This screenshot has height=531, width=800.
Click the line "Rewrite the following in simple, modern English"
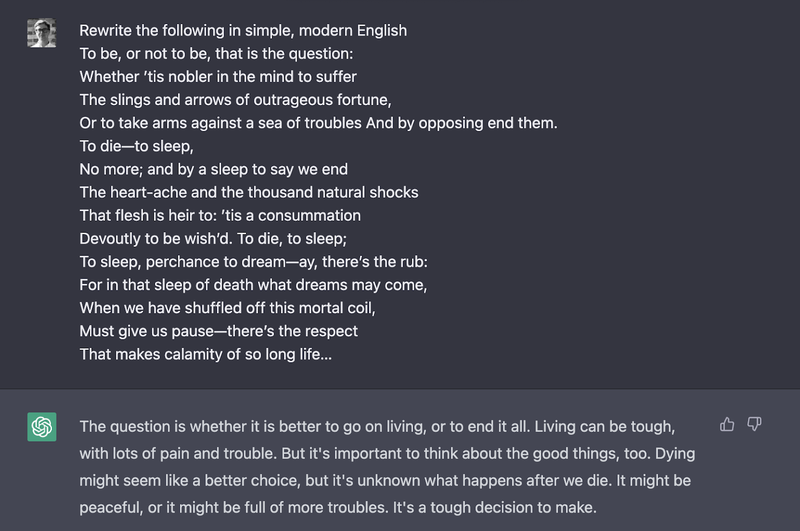243,30
